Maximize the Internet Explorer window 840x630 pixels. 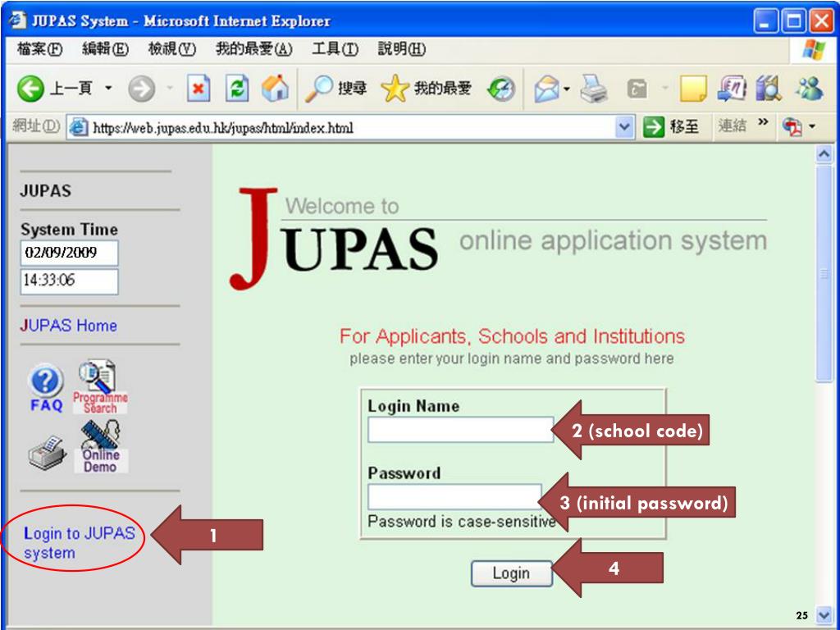coord(793,21)
